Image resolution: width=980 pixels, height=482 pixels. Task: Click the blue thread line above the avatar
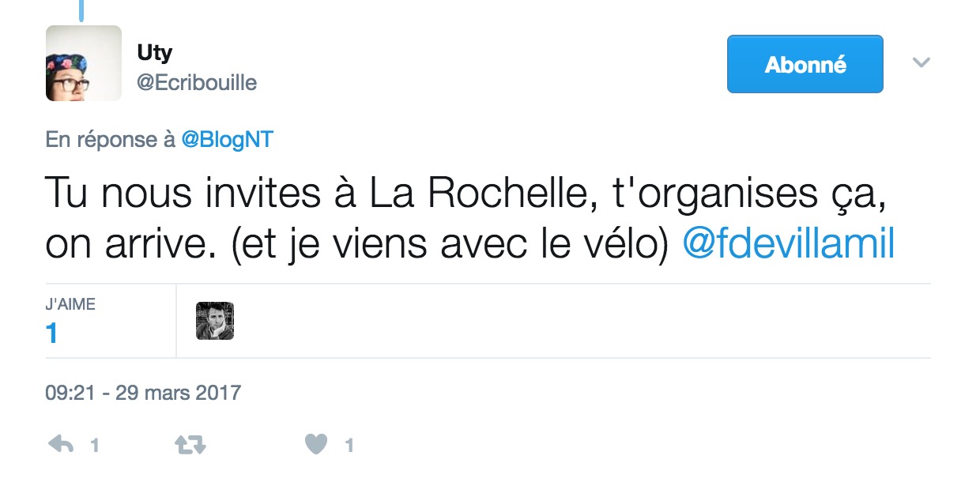click(x=81, y=10)
